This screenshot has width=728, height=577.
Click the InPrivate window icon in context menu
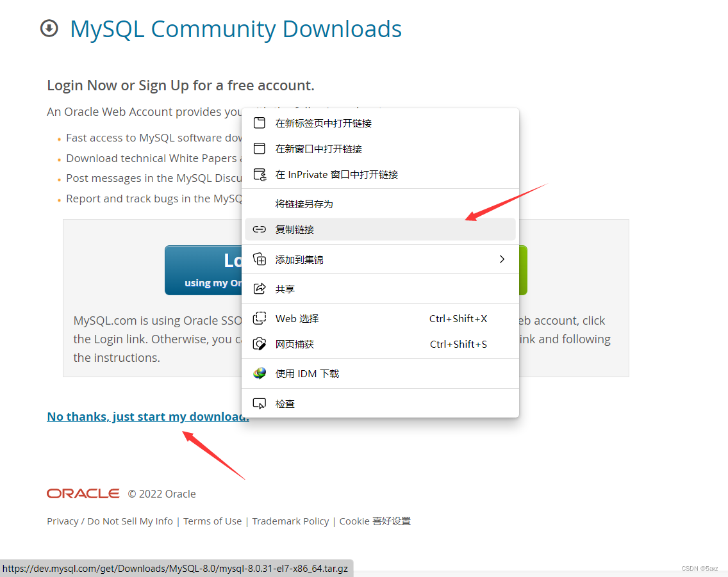click(x=260, y=174)
